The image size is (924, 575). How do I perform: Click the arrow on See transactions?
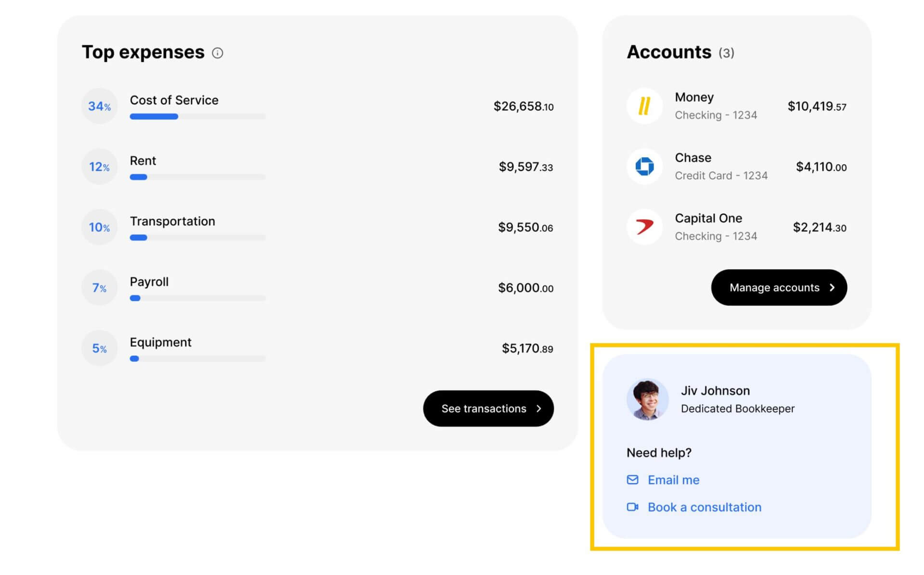(539, 409)
